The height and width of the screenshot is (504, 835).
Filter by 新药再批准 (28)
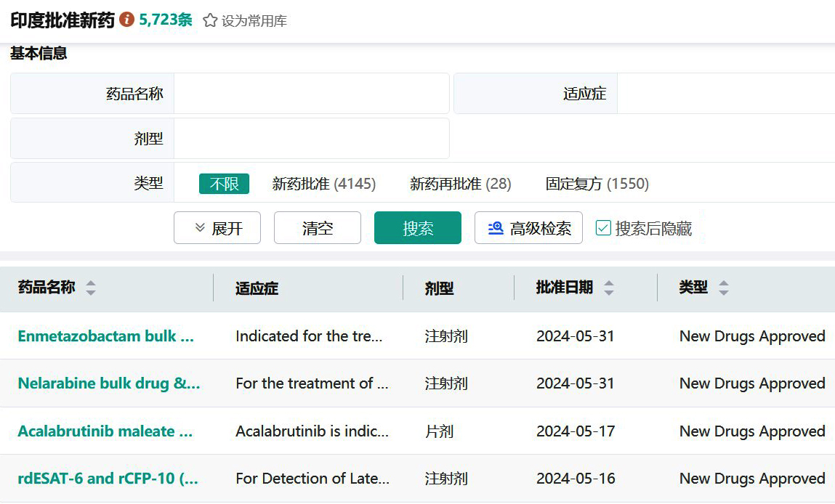click(x=460, y=184)
